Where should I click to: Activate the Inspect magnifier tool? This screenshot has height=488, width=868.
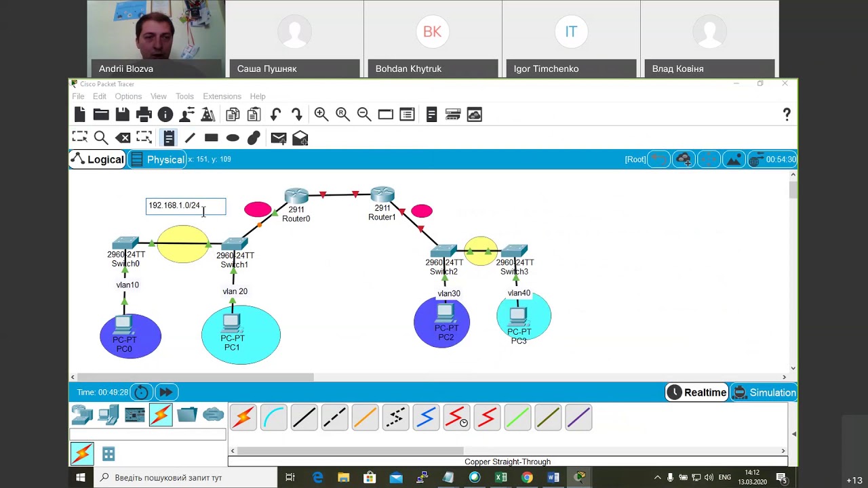pyautogui.click(x=101, y=138)
